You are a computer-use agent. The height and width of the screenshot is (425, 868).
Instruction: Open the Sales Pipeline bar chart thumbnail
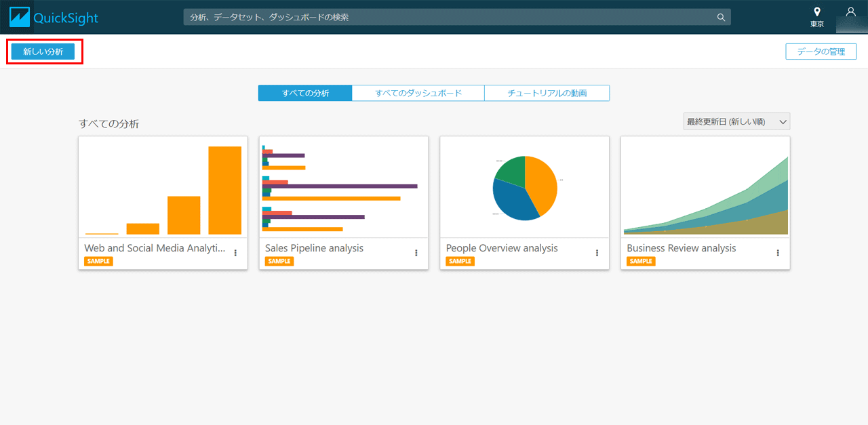(x=344, y=187)
